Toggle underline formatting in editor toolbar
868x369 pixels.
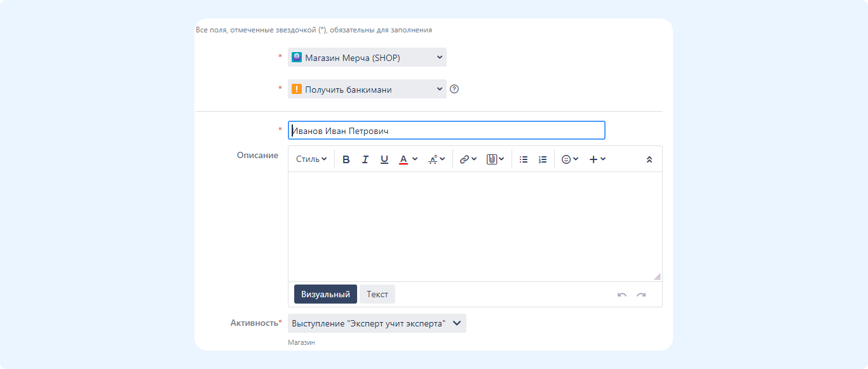tap(384, 159)
